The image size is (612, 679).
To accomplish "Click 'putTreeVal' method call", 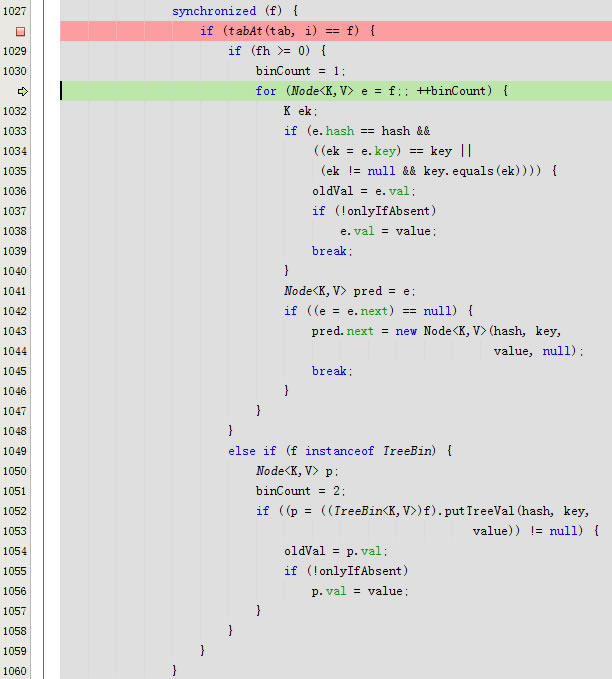I will (x=479, y=511).
